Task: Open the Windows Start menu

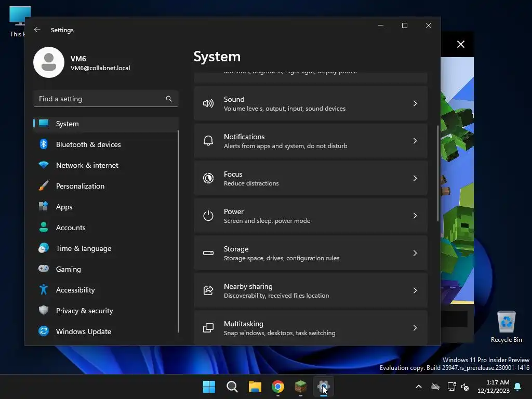Action: (209, 387)
